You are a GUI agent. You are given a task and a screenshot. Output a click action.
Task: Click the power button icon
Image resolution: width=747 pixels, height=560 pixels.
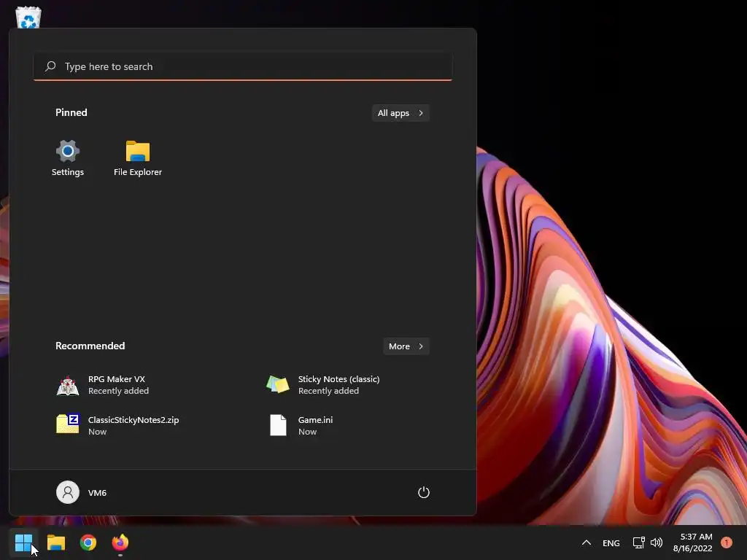[424, 492]
